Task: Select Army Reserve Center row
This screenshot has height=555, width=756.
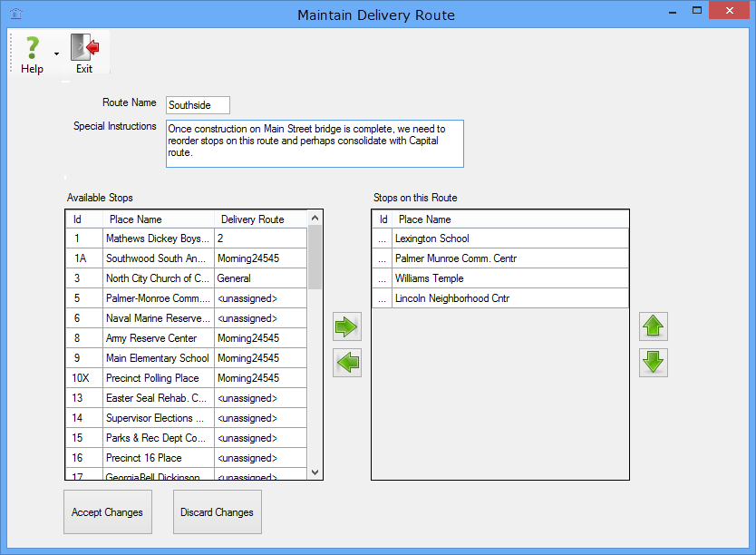Action: coord(186,338)
